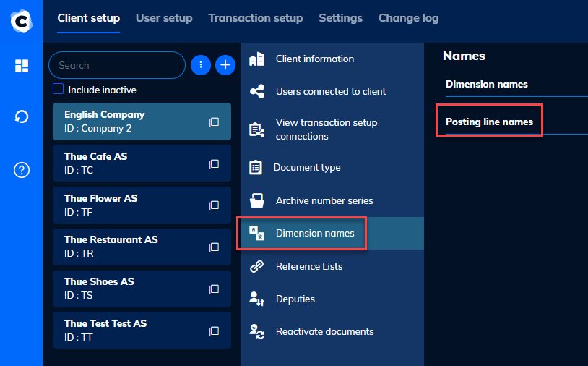Open help question mark icon
The height and width of the screenshot is (366, 588).
point(22,171)
